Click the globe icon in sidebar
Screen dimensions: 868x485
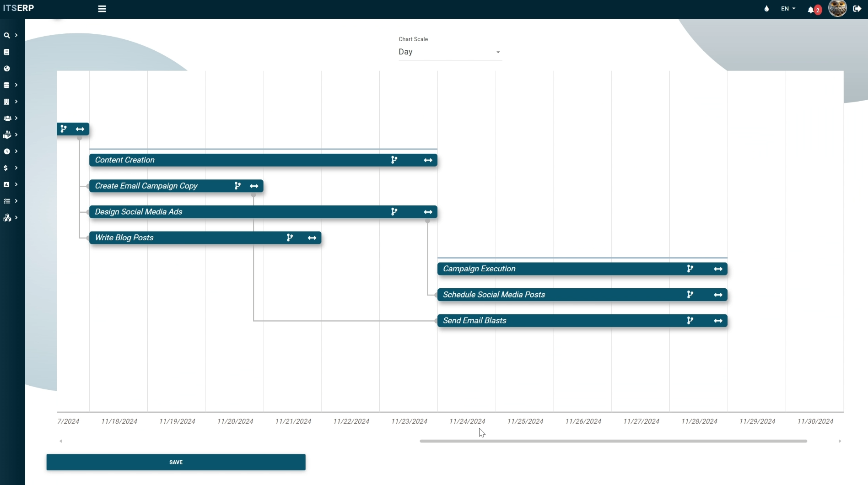point(7,69)
